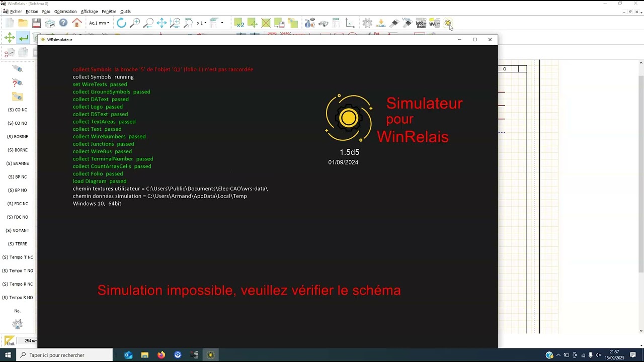This screenshot has width=644, height=362.
Task: Open the help question-mark icon
Action: click(x=63, y=23)
